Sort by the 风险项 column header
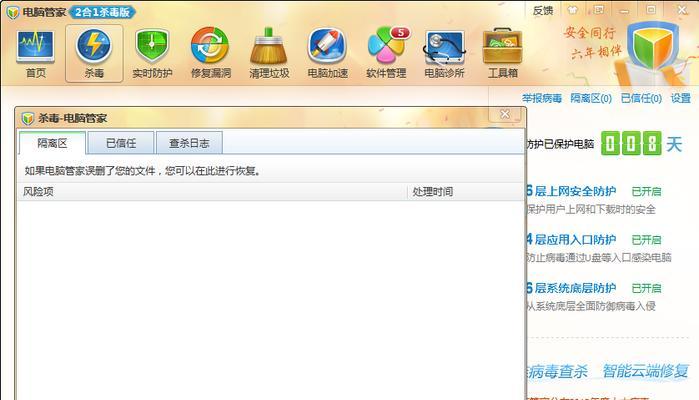Viewport: 699px width, 400px height. pyautogui.click(x=212, y=192)
